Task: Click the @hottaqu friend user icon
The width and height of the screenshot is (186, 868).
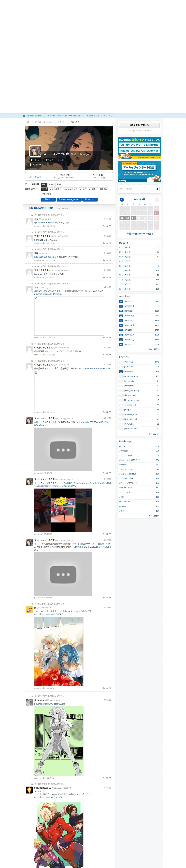Action: click(121, 372)
